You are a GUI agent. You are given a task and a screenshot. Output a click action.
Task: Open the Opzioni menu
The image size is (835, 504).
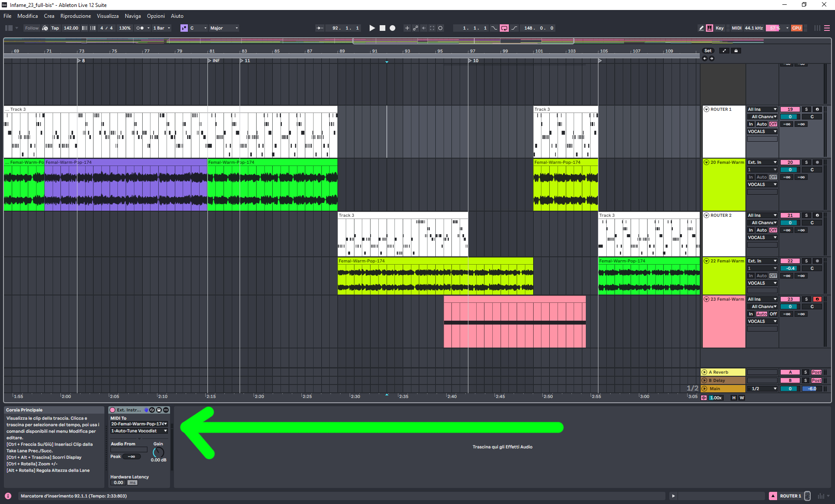(156, 16)
